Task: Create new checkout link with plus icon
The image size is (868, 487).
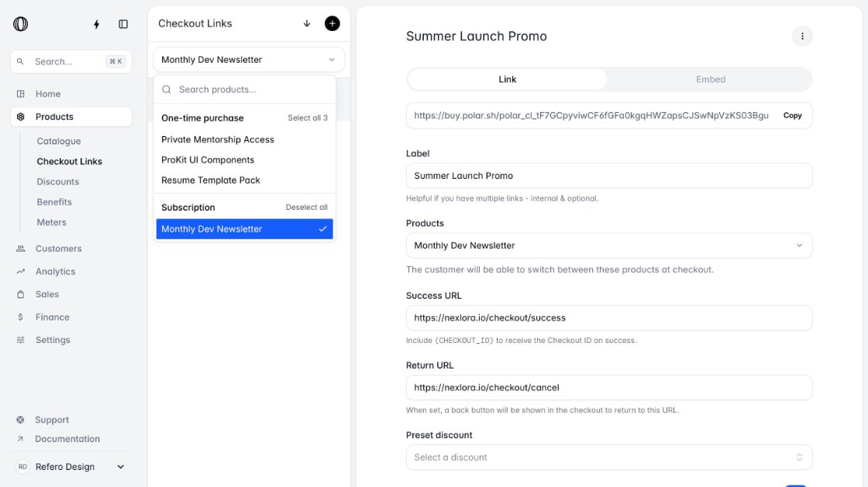Action: [332, 23]
